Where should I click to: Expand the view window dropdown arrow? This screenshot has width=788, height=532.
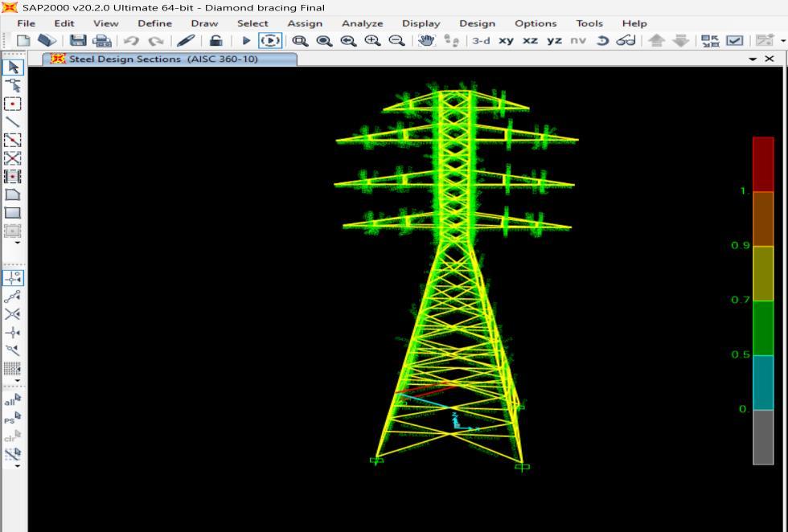pos(753,59)
